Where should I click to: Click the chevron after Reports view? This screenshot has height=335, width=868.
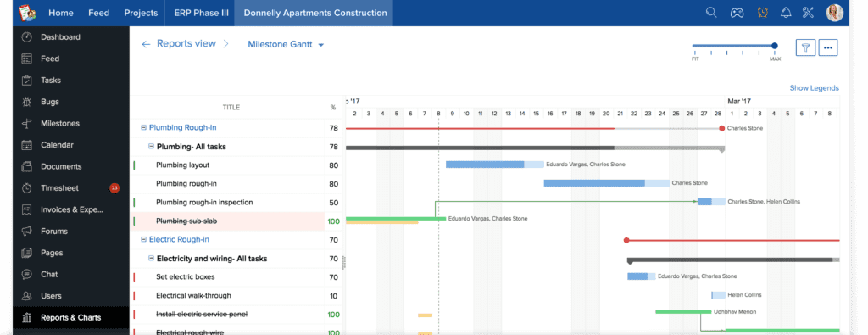point(225,44)
